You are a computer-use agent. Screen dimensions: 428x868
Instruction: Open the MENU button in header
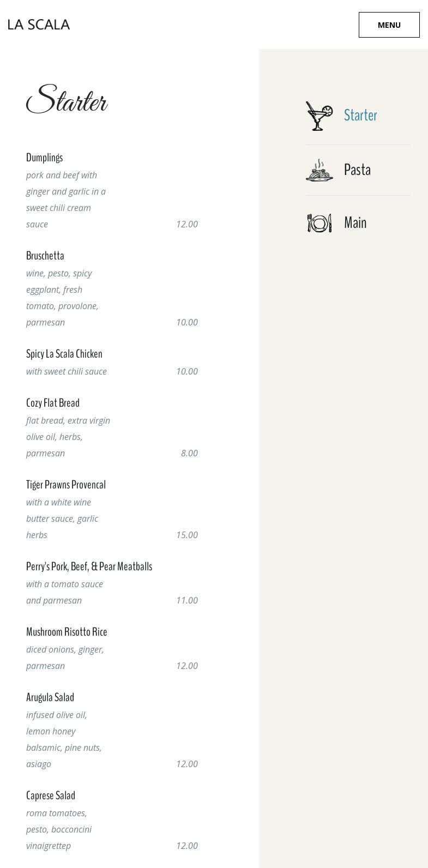tap(389, 25)
